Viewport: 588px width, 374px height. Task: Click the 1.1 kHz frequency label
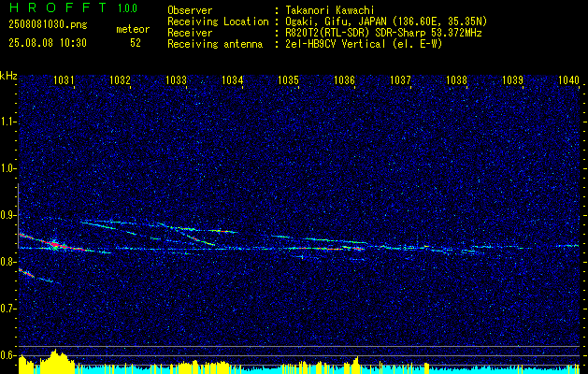(x=7, y=122)
